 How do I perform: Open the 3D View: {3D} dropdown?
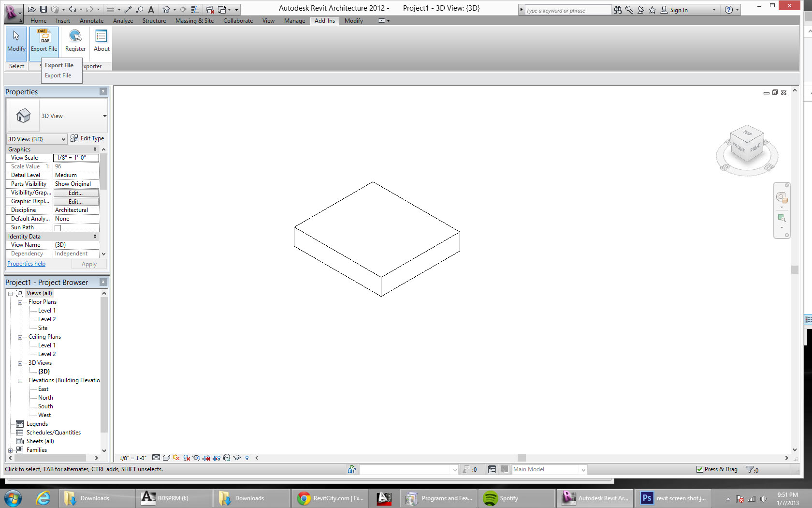pyautogui.click(x=37, y=139)
